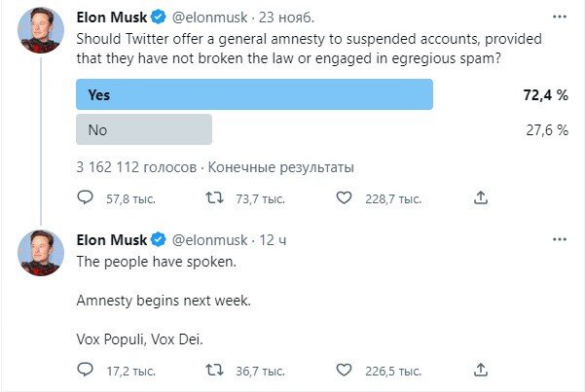Screen dimensions: 585x392
Task: Click @elonmusk handle on the second tweet
Action: (x=209, y=239)
